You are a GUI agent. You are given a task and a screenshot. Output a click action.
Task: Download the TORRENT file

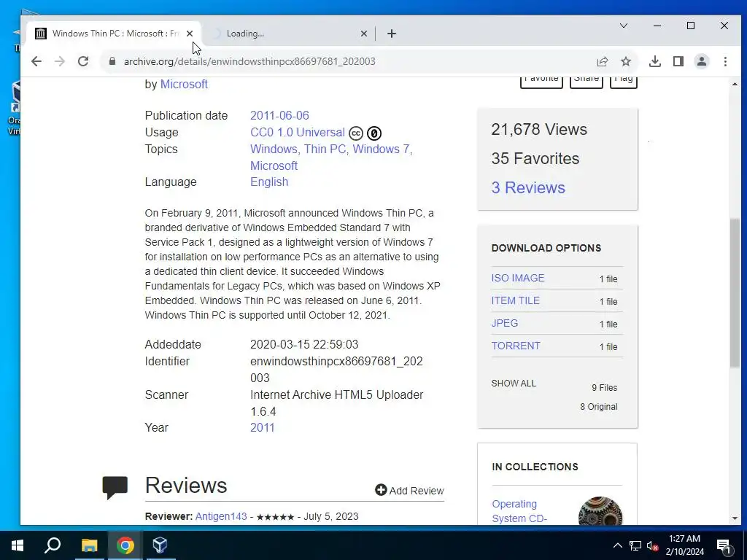click(x=516, y=346)
